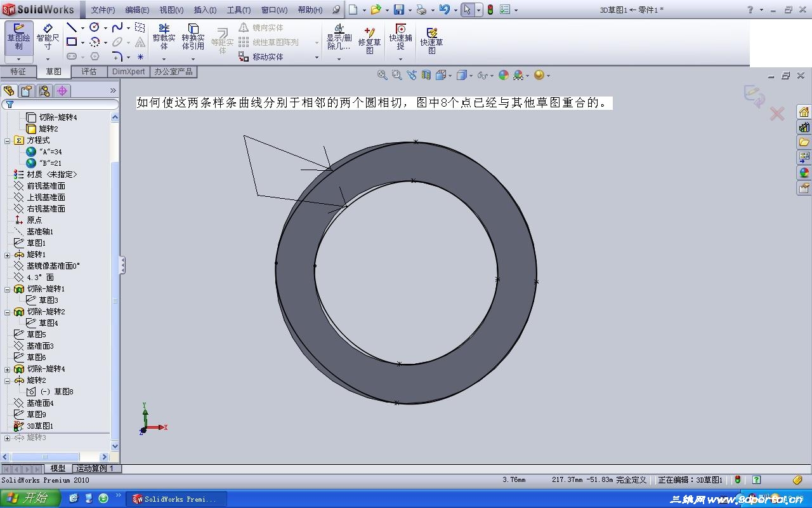Switch to the 特征 (Features) tab
This screenshot has width=812, height=508.
point(18,72)
